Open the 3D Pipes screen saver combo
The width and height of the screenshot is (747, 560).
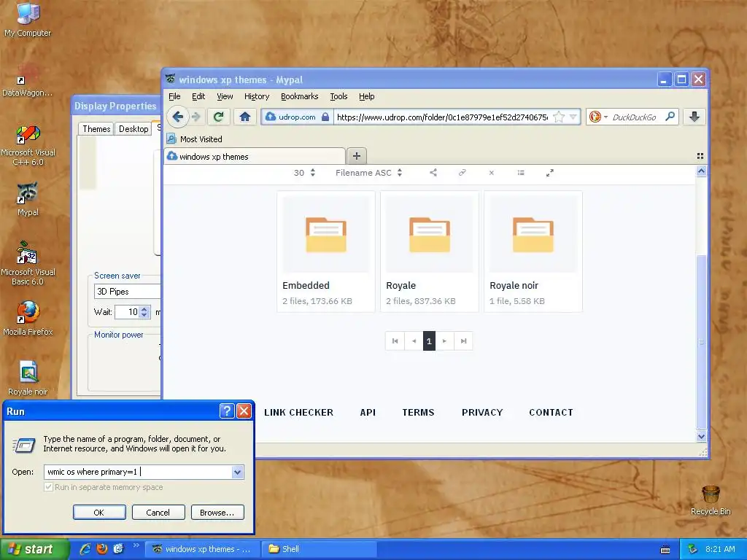point(127,292)
